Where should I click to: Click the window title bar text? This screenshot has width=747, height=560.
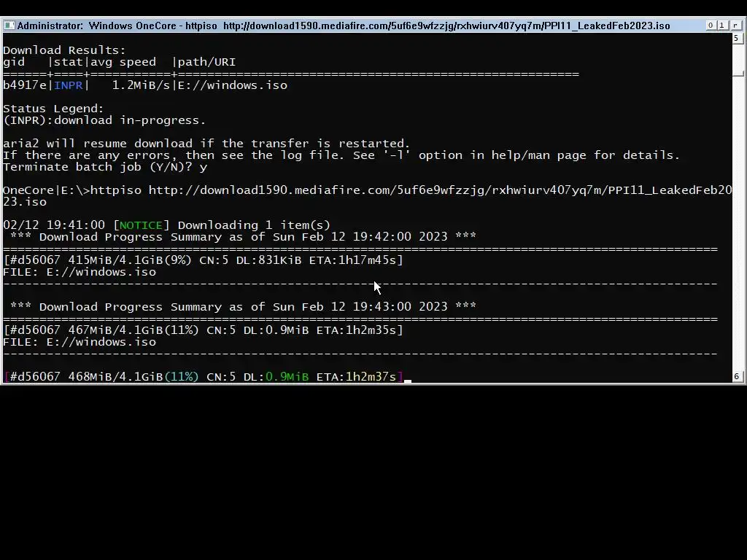[344, 26]
